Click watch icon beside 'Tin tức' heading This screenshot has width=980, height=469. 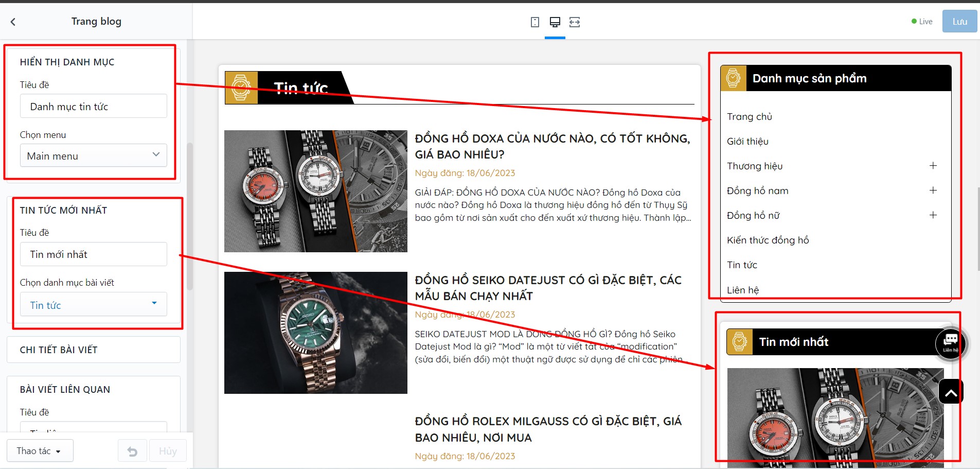coord(241,88)
